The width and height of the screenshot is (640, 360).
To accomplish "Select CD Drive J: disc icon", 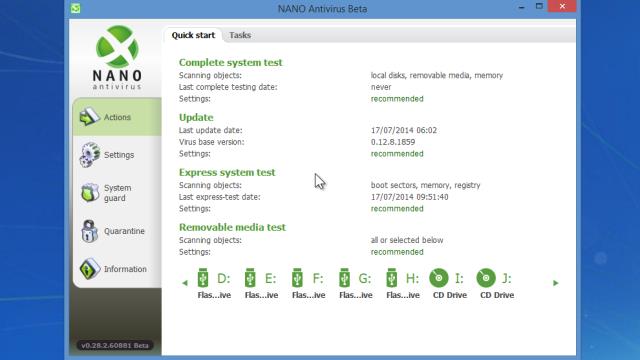I will tap(486, 278).
